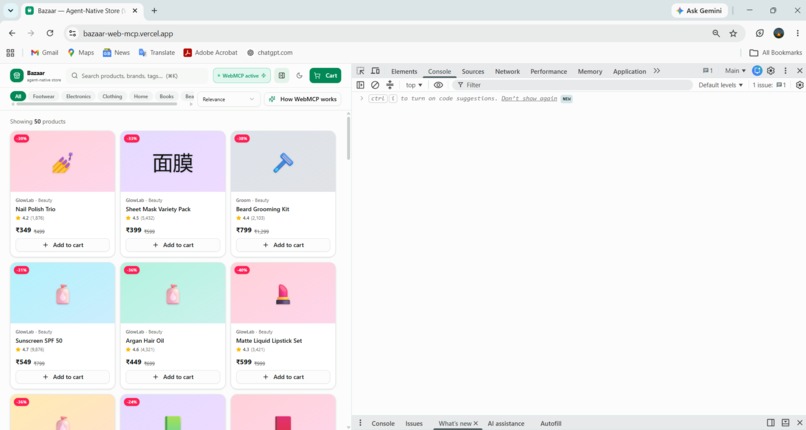Select the All category filter
This screenshot has height=430, width=806.
18,96
